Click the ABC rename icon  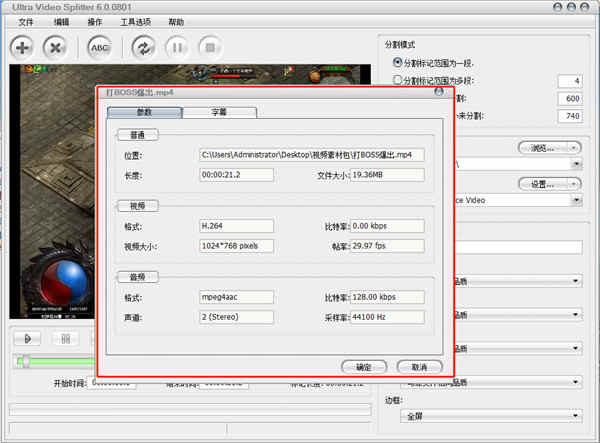click(99, 48)
